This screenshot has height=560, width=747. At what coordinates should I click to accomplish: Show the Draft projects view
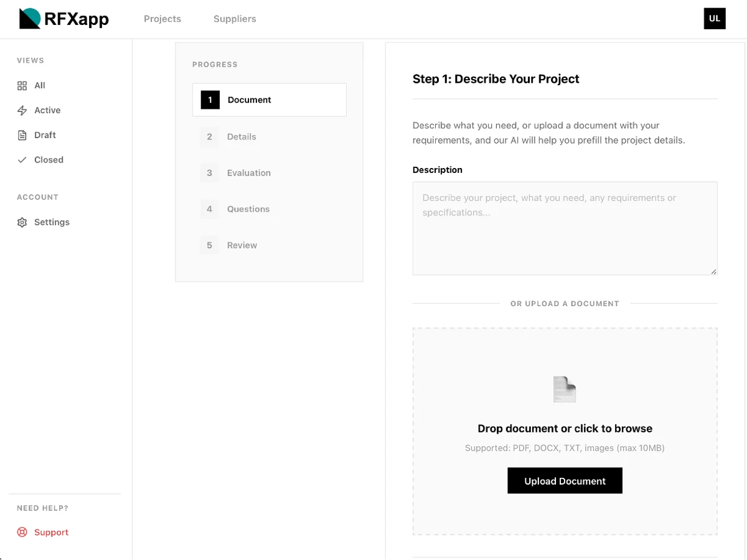(x=45, y=135)
